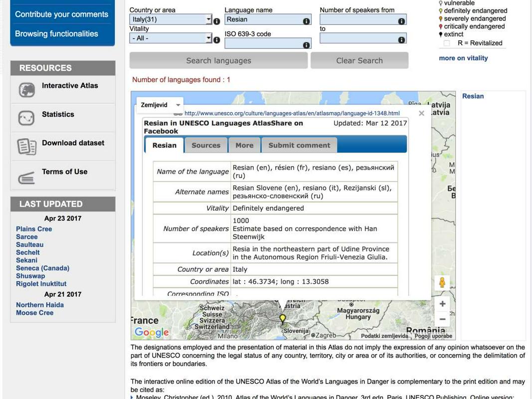Image resolution: width=532 pixels, height=399 pixels.
Task: Click the coordinates value 'lat : 46.3734; long : 13.3058'
Action: click(x=281, y=281)
